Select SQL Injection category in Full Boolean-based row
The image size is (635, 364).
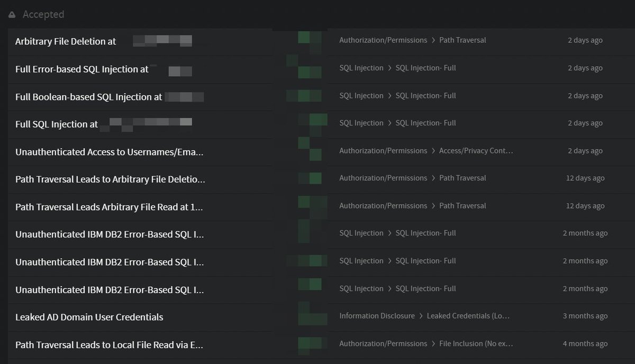pos(361,96)
